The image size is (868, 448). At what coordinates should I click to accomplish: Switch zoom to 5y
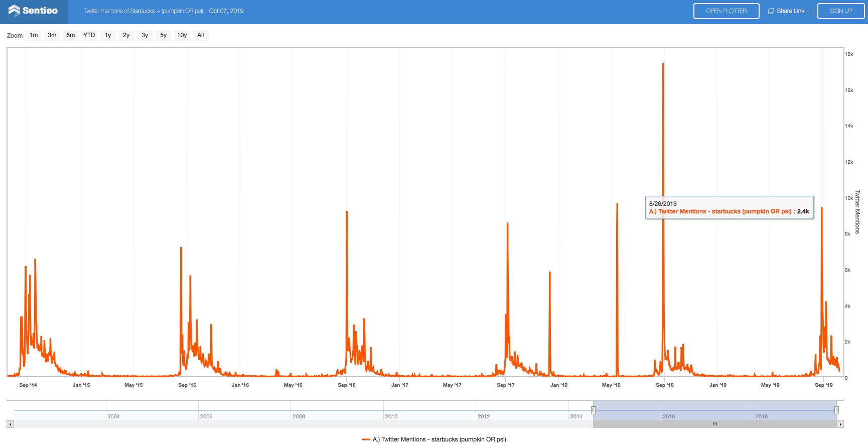(x=164, y=35)
